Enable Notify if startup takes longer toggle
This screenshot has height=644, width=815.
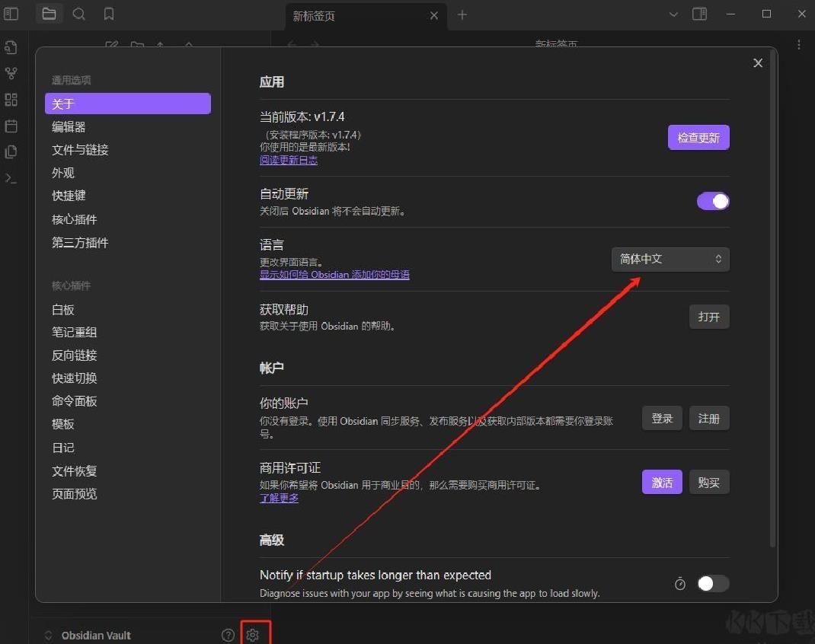coord(713,584)
